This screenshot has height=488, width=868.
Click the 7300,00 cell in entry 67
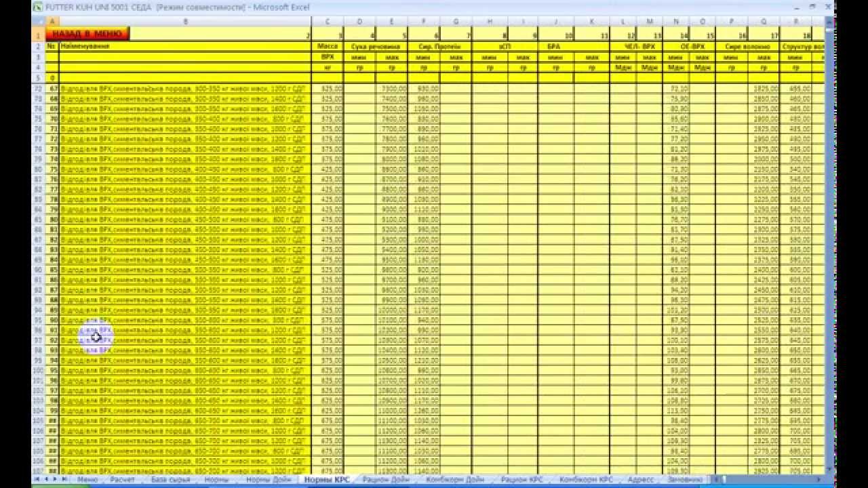392,88
